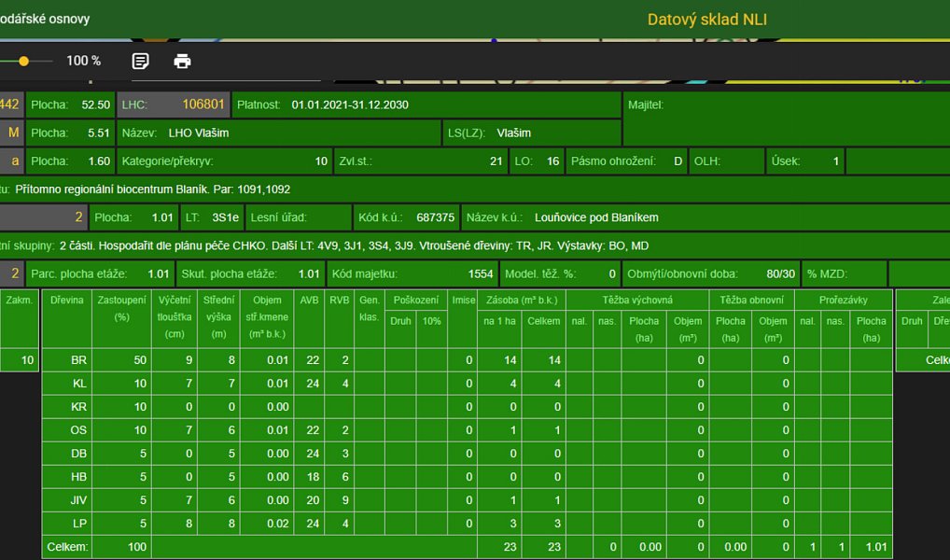
Task: Click the 100 % zoom level label
Action: coord(84,61)
